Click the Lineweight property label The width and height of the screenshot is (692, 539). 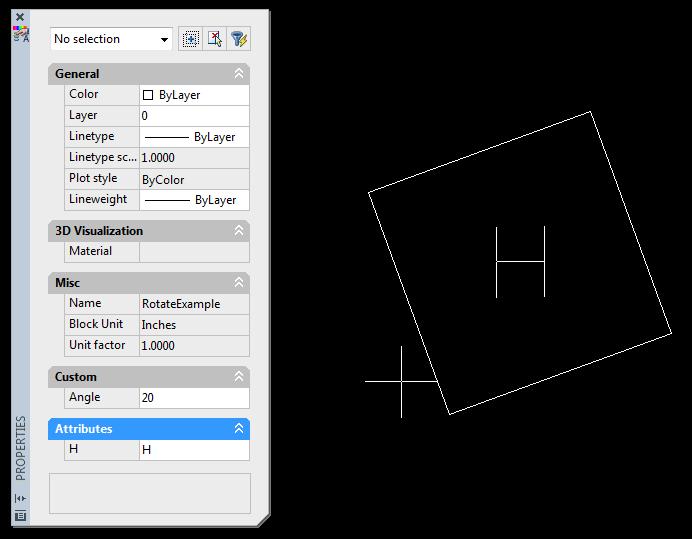[x=98, y=199]
